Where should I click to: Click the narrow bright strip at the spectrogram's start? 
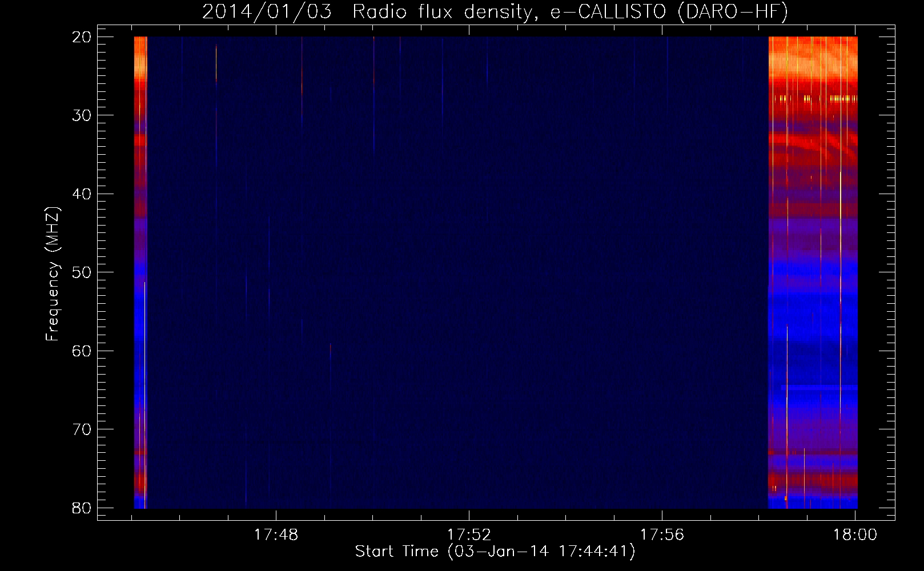(x=140, y=272)
